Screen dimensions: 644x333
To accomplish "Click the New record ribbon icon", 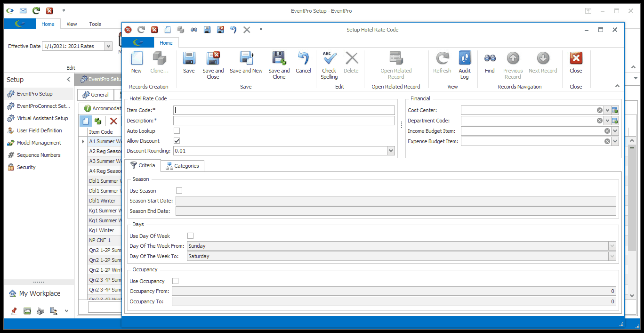I will point(137,58).
